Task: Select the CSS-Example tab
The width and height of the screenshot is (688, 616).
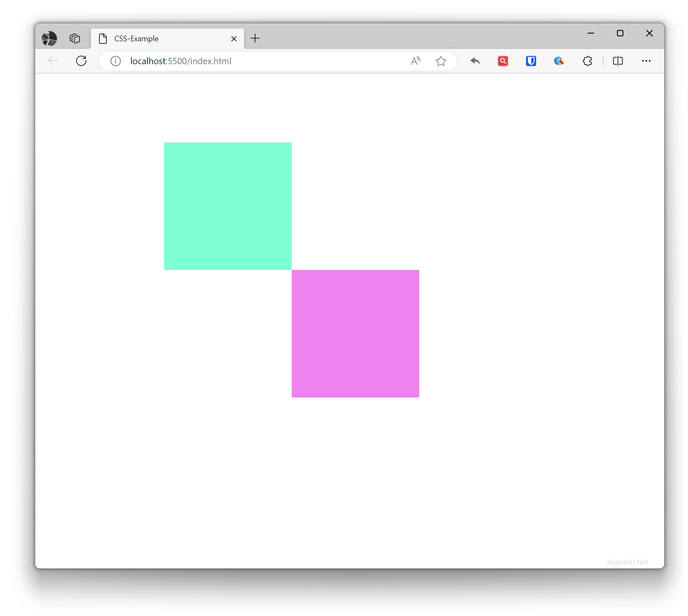Action: click(162, 39)
